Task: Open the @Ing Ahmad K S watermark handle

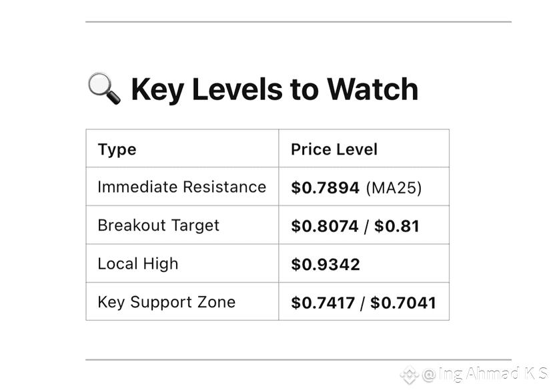Action: point(484,374)
